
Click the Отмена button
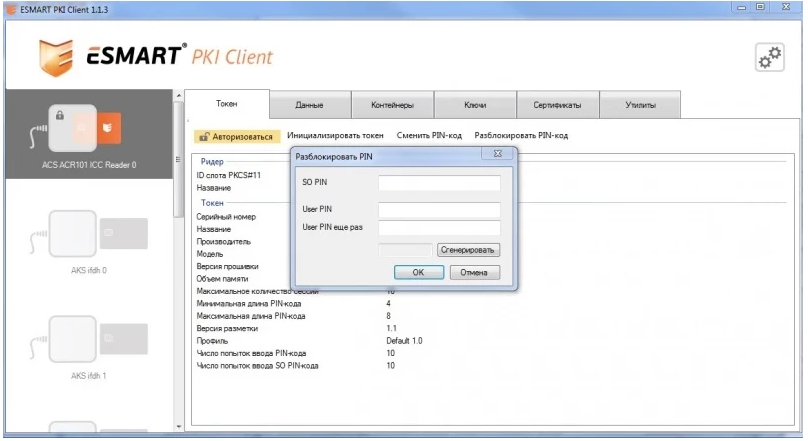pyautogui.click(x=474, y=273)
